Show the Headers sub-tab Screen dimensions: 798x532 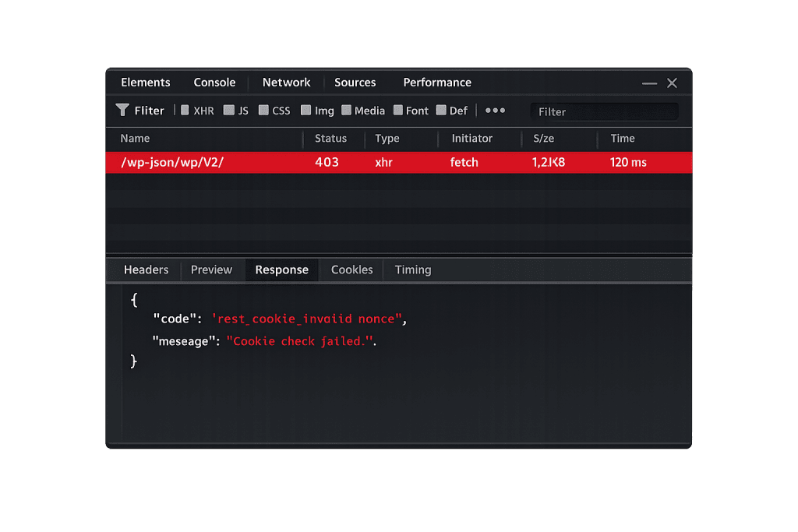coord(146,270)
